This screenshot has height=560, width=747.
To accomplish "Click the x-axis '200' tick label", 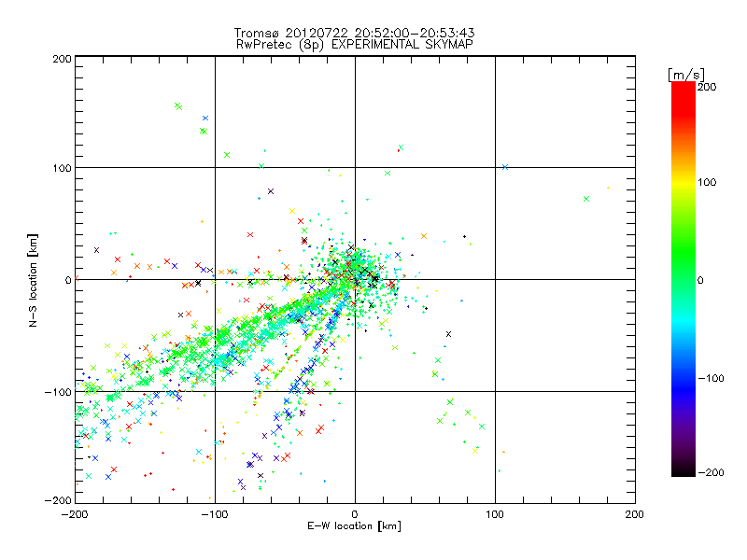I will click(635, 514).
